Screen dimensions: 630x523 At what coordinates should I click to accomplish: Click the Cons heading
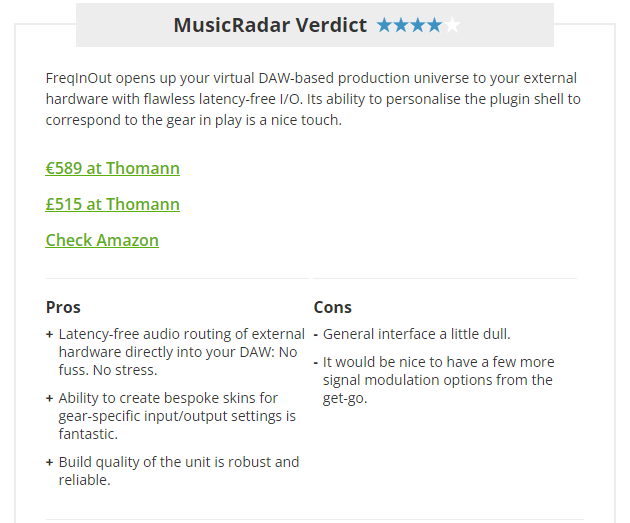tap(333, 307)
